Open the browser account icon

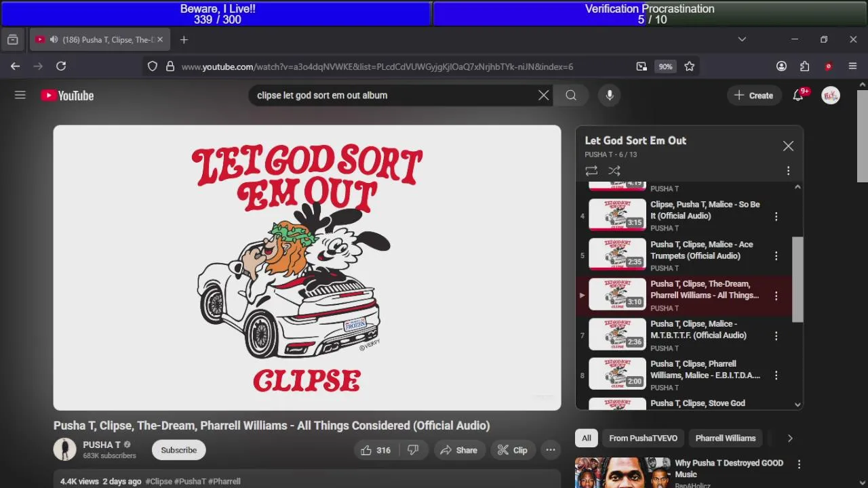coord(781,66)
